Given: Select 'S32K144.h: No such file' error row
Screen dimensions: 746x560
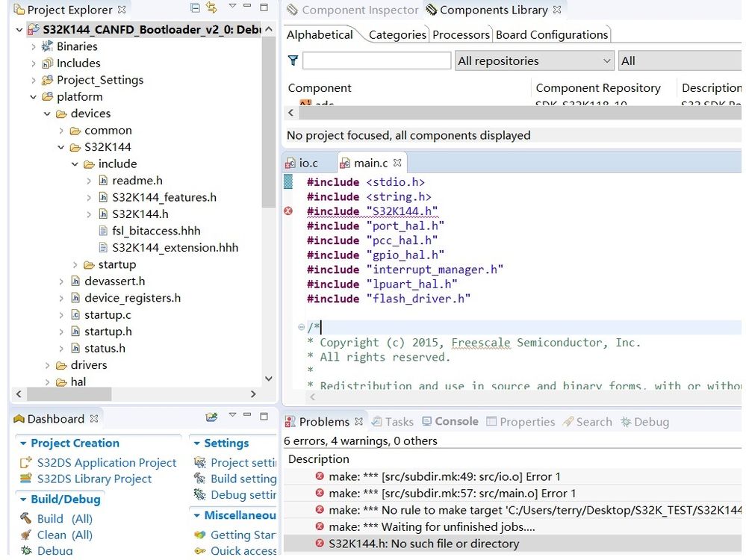Looking at the screenshot, I should 512,544.
